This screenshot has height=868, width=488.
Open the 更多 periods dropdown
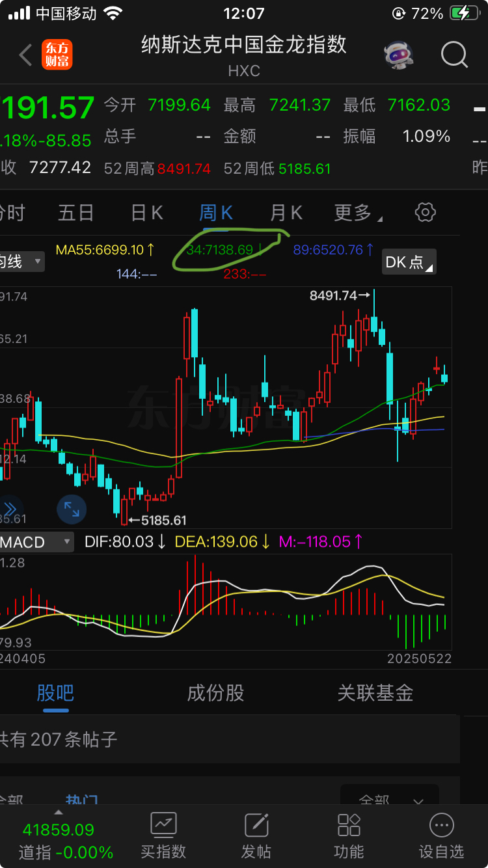click(x=358, y=213)
